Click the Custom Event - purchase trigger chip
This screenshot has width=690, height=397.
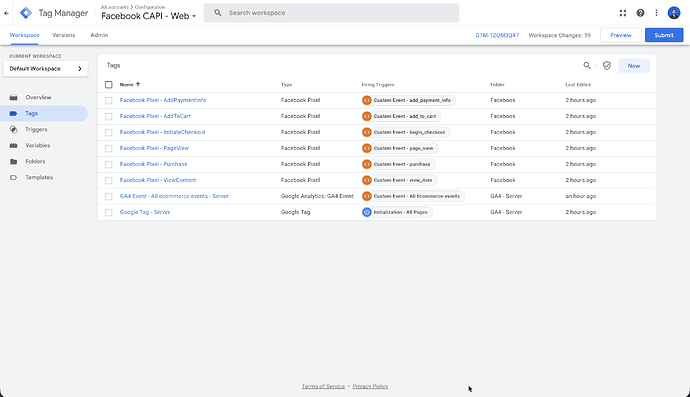[398, 164]
